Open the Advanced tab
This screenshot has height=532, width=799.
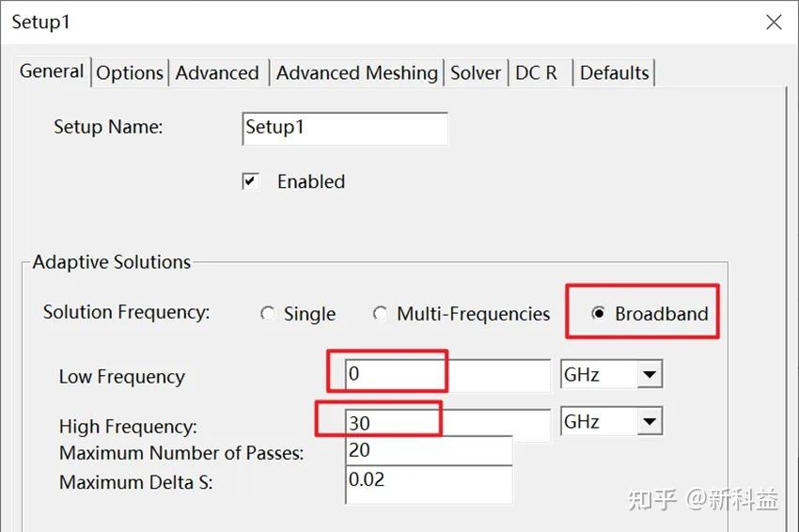[217, 73]
